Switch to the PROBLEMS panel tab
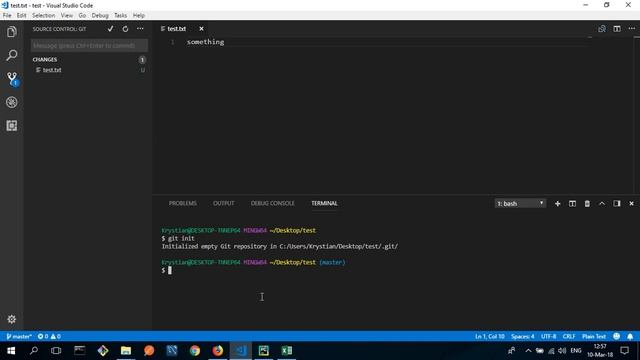Screen dimensions: 640x360 coord(182,203)
